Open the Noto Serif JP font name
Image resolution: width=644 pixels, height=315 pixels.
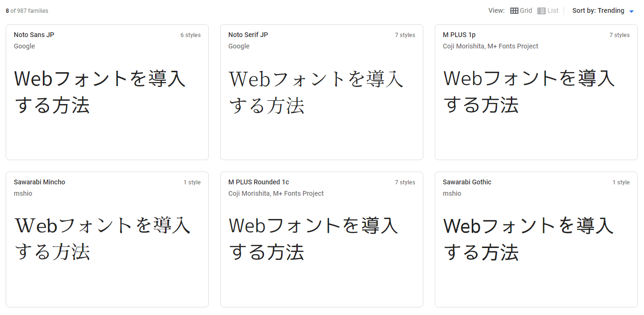point(248,35)
